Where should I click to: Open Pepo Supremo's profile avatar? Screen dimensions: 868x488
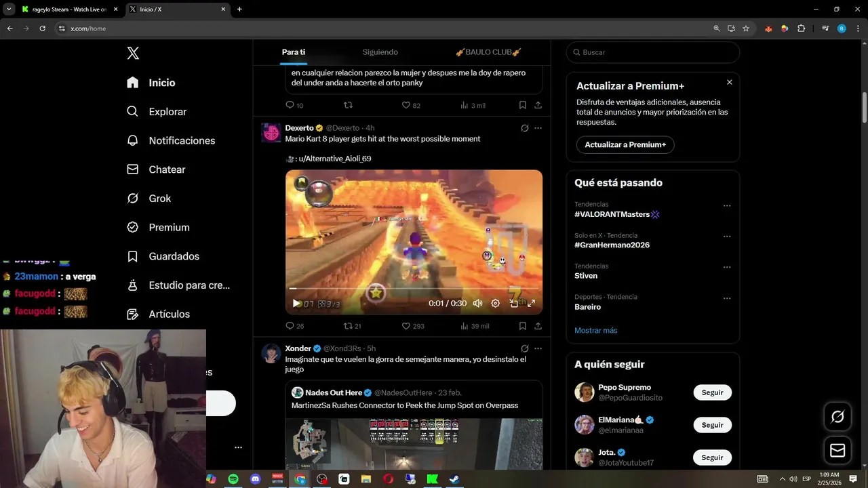pos(585,392)
